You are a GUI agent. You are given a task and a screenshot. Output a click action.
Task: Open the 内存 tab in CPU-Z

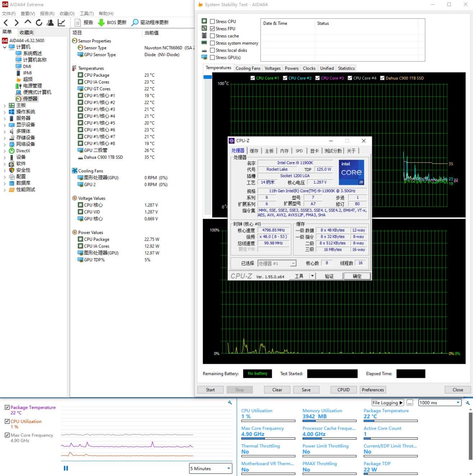[284, 151]
